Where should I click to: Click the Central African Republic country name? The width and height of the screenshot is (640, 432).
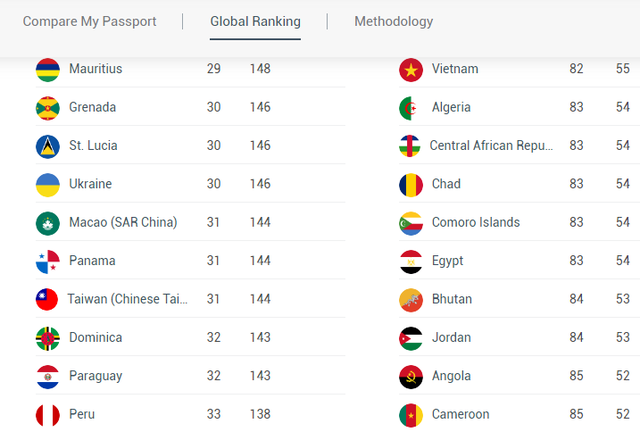pos(491,146)
